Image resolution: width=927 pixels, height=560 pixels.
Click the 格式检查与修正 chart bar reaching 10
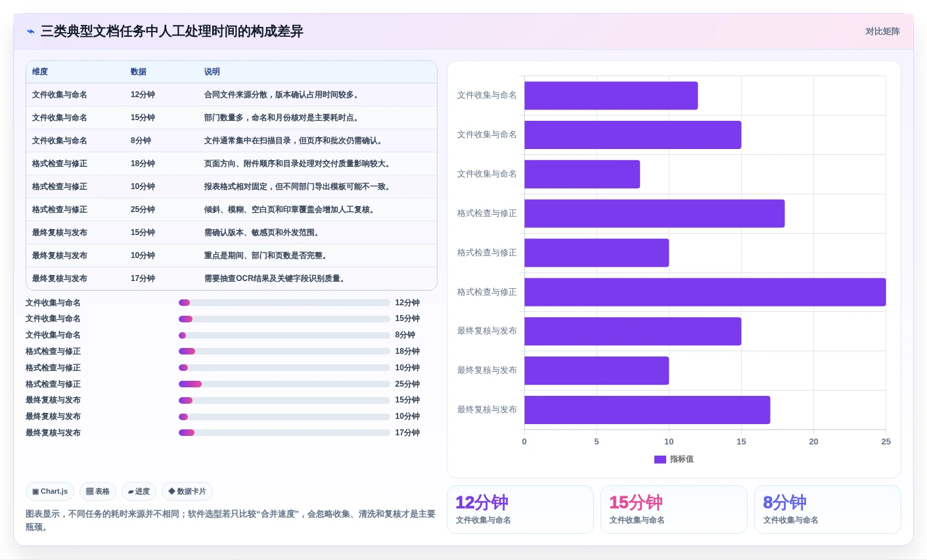coord(597,253)
